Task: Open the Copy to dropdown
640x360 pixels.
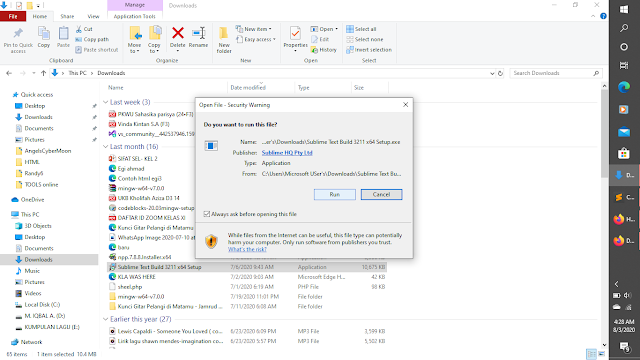Action: click(x=154, y=40)
